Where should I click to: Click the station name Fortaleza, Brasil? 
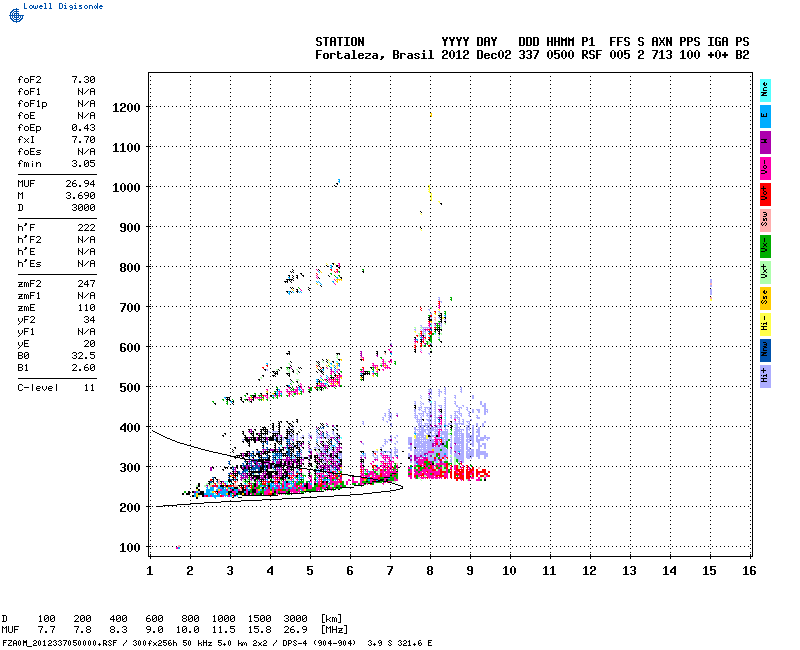click(x=374, y=55)
